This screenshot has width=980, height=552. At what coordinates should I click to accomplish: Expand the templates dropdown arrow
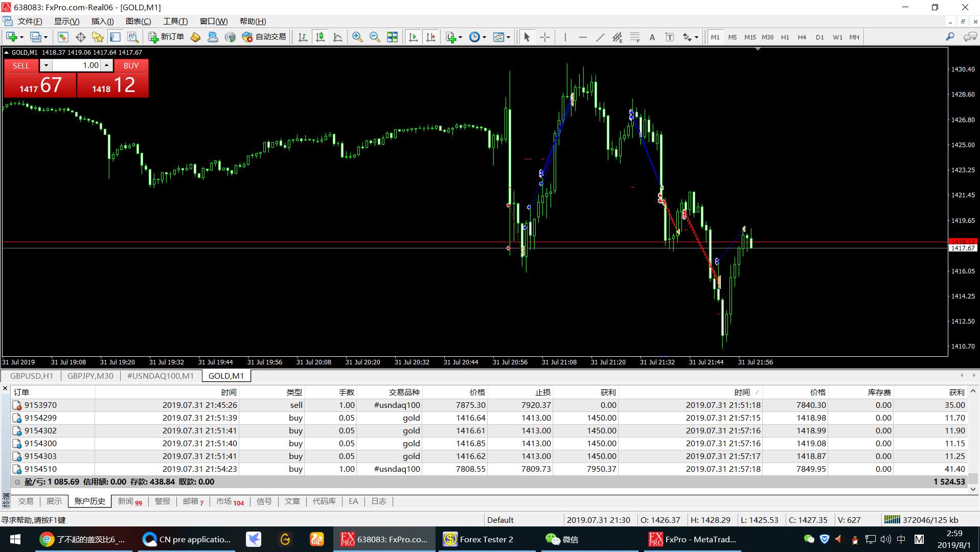508,37
